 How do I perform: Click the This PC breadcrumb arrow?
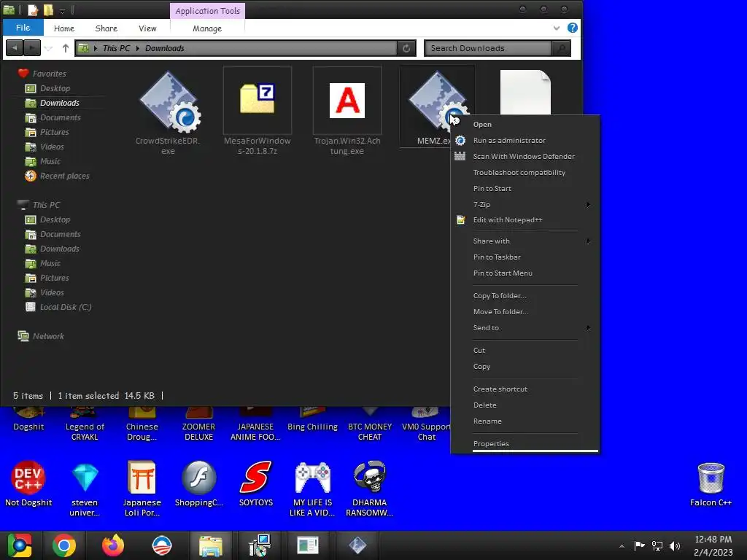138,48
